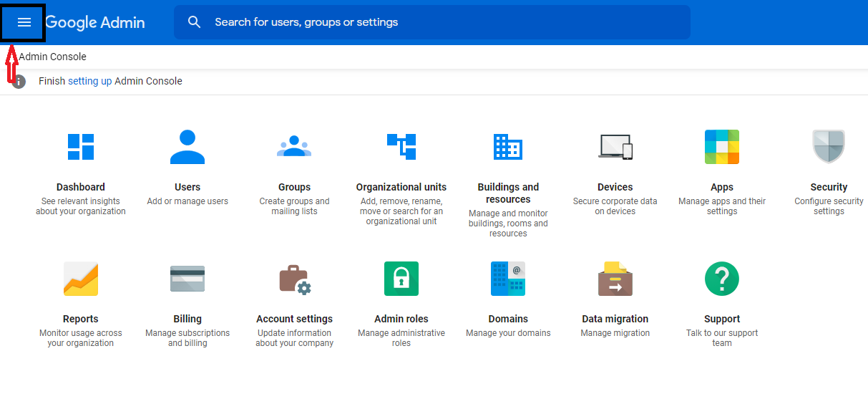Focus the search users, groups or settings field
Viewport: 868px width, 394px height.
(x=432, y=22)
